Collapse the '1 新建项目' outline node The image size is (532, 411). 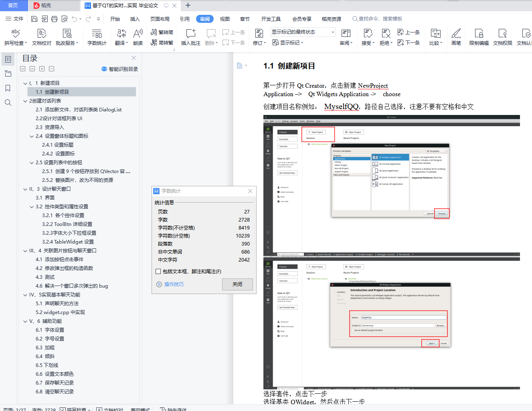click(25, 83)
